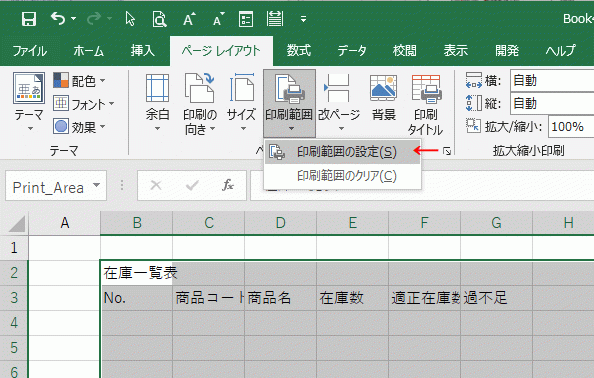
Task: Switch to the 挿入 tab
Action: pyautogui.click(x=142, y=51)
